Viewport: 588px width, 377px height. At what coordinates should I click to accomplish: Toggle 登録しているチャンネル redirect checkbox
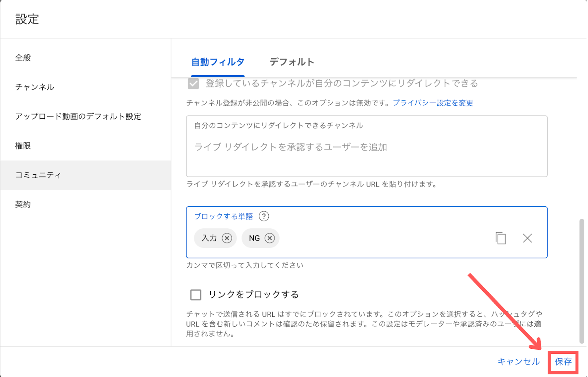pos(193,84)
